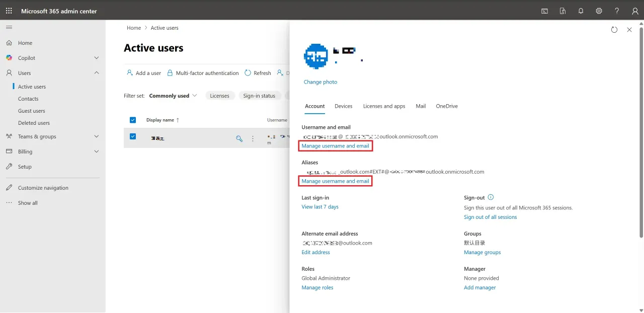Switch to the Account tab
This screenshot has width=644, height=313.
[315, 106]
